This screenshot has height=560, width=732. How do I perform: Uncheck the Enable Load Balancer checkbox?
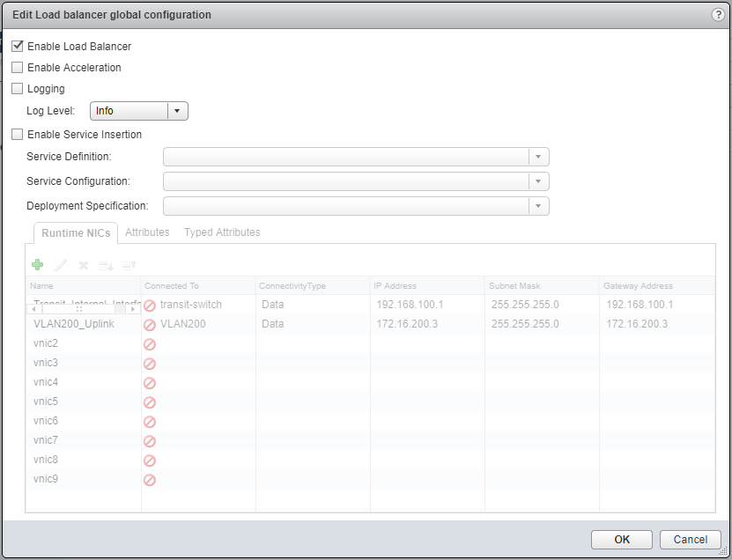pyautogui.click(x=18, y=46)
